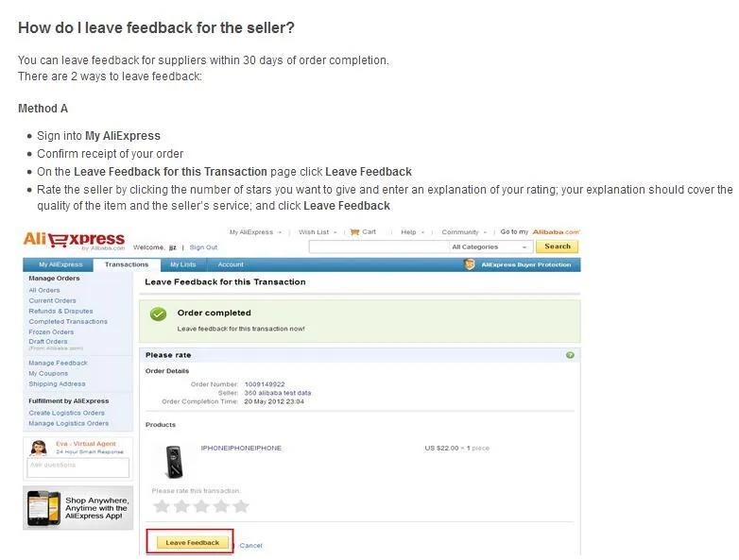
Task: Select the first rating star
Action: pyautogui.click(x=162, y=506)
